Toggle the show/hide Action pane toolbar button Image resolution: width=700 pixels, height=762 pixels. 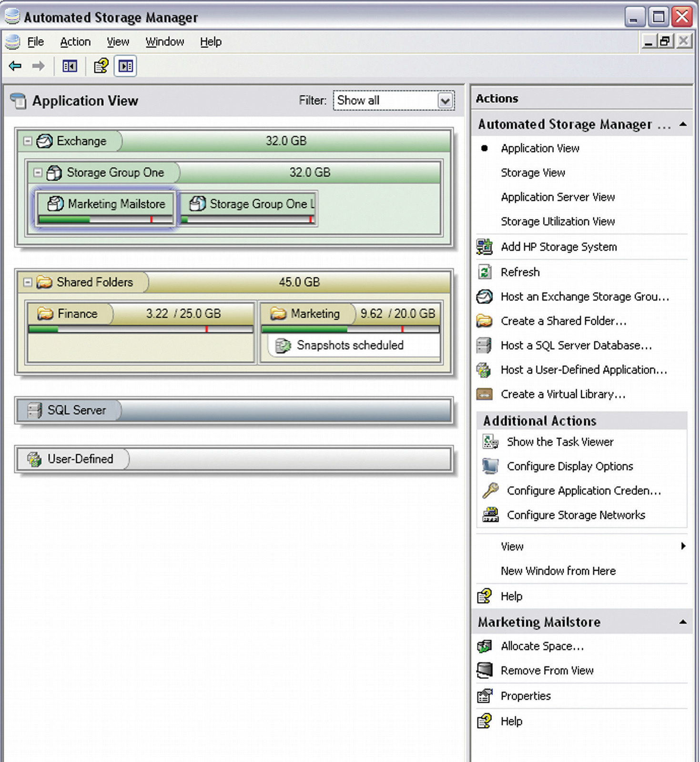point(125,66)
